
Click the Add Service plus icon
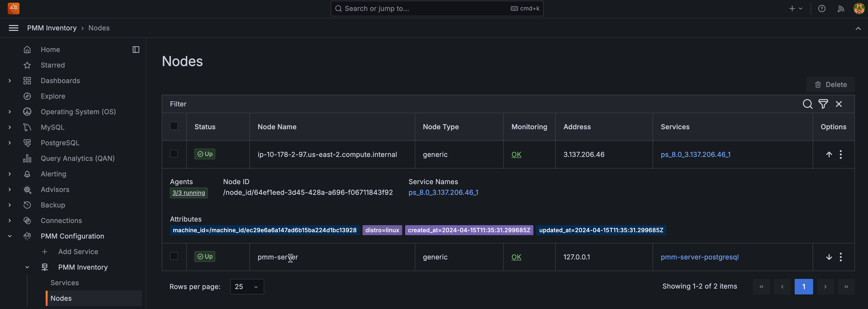coord(44,252)
